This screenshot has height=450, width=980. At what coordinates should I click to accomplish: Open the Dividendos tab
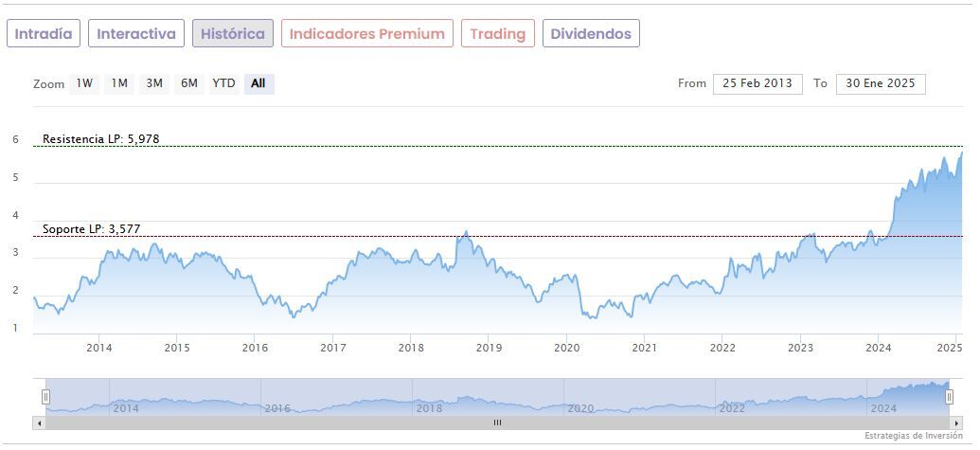[x=591, y=34]
